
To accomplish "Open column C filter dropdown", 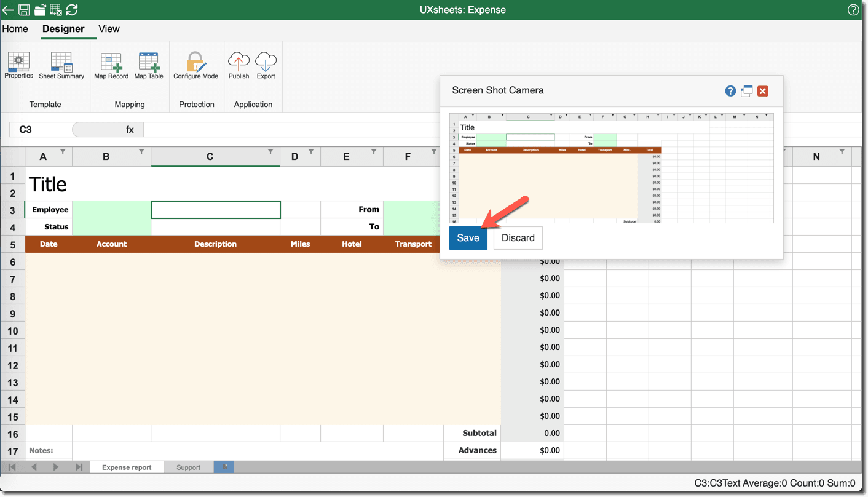I will [270, 152].
